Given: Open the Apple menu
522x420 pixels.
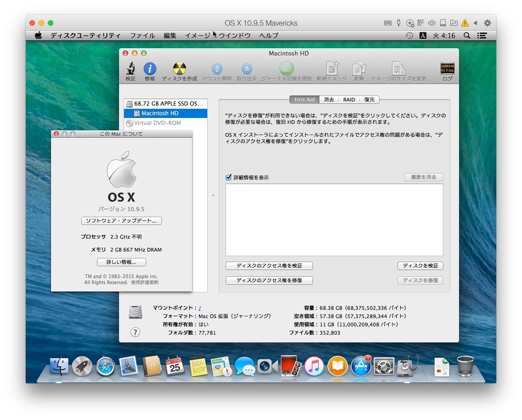Looking at the screenshot, I should tap(38, 36).
